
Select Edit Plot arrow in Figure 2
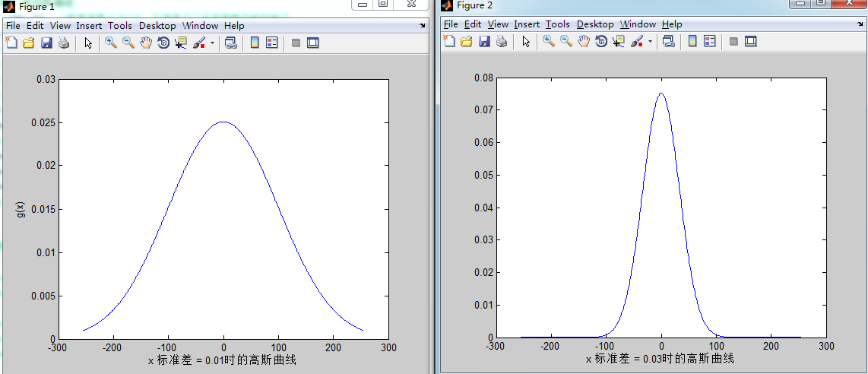526,42
